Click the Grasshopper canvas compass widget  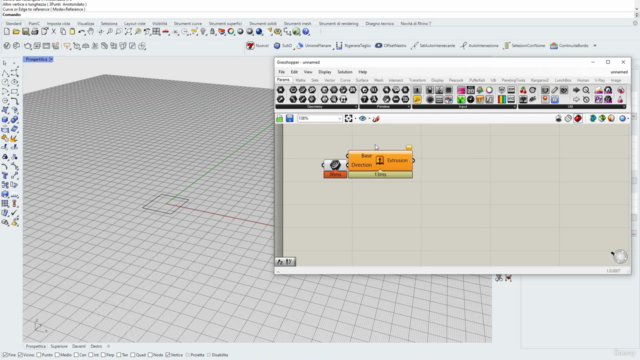(x=620, y=256)
